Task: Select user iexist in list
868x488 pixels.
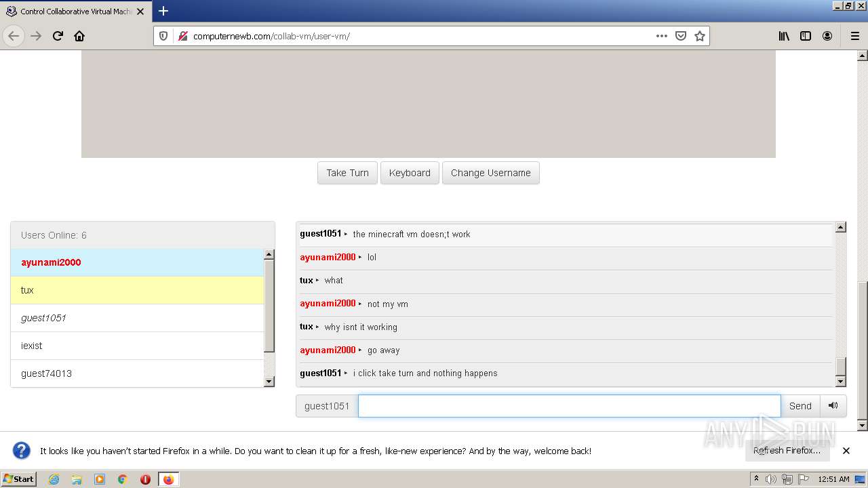Action: click(137, 346)
